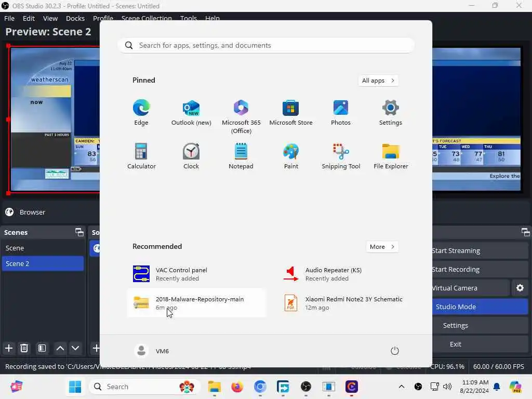Open OBS File menu

pyautogui.click(x=9, y=18)
